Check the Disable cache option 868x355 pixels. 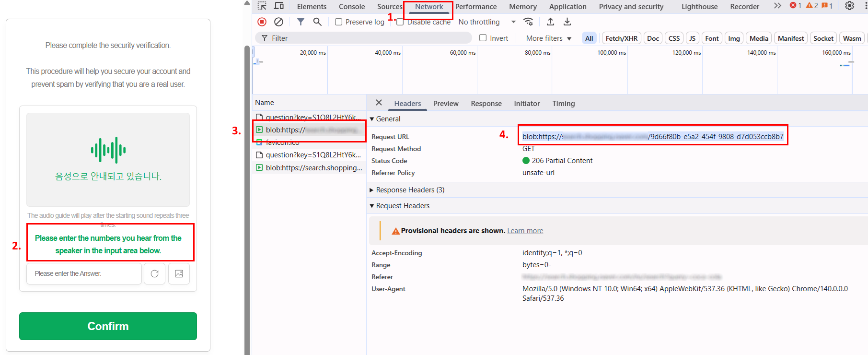[400, 22]
